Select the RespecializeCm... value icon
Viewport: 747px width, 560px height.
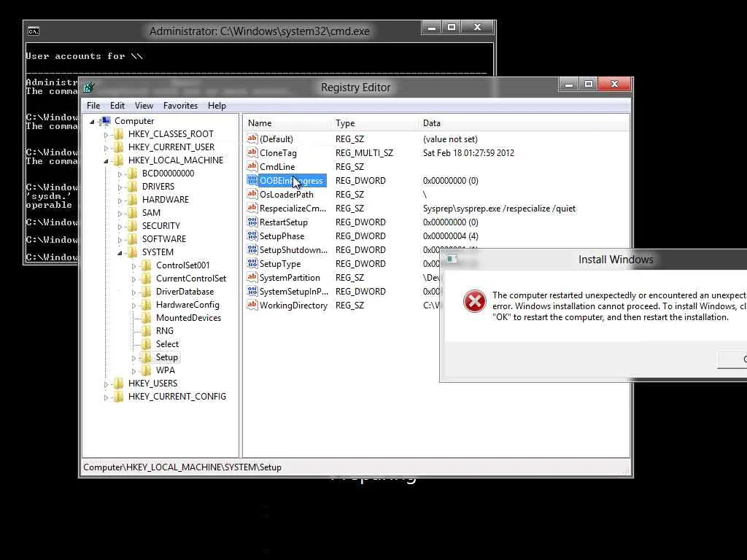[x=252, y=208]
